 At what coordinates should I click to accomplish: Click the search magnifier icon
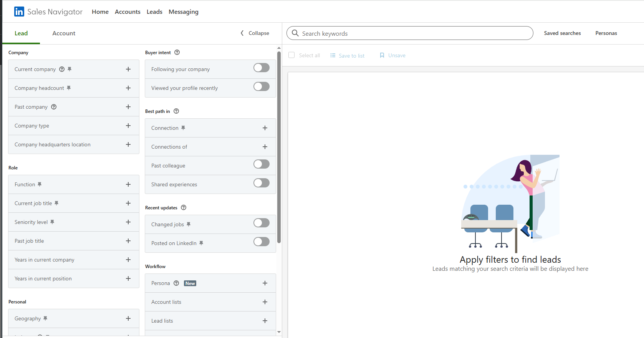295,33
